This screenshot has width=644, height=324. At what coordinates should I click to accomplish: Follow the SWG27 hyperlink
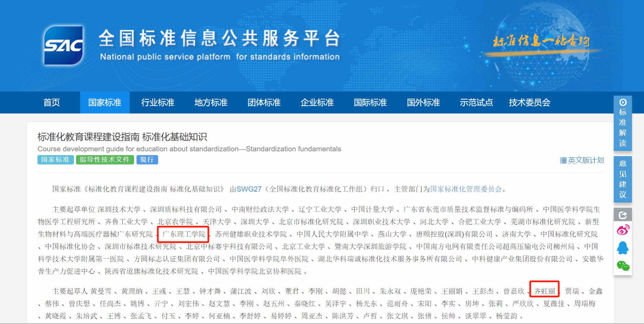pyautogui.click(x=249, y=189)
